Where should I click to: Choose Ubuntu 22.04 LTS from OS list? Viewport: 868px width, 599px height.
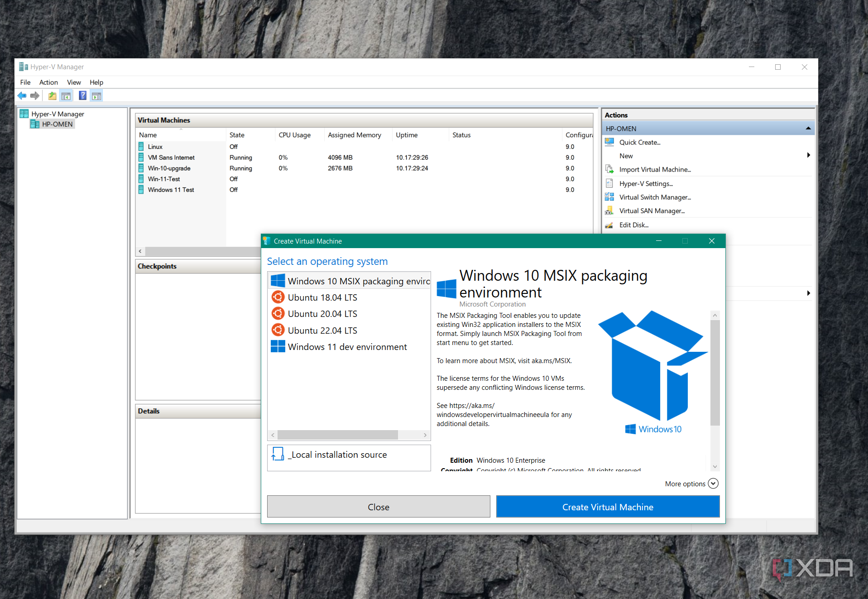[322, 331]
